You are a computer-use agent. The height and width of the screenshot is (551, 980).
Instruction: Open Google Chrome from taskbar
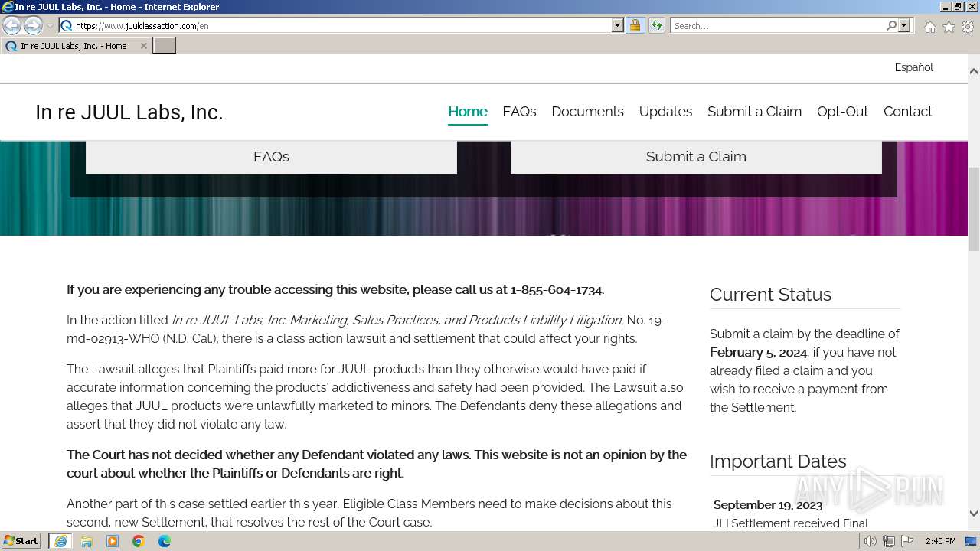click(139, 541)
